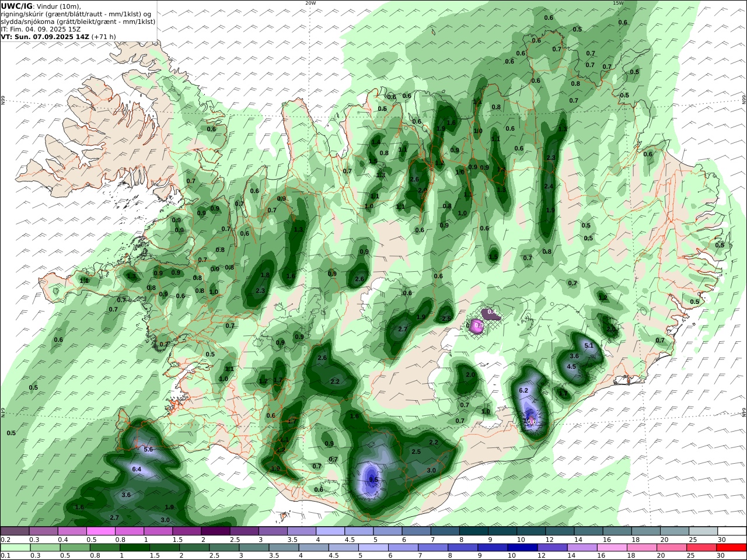Viewport: 747px width, 560px height.
Task: Click the 5.1 precipitation value on the map
Action: pos(589,345)
